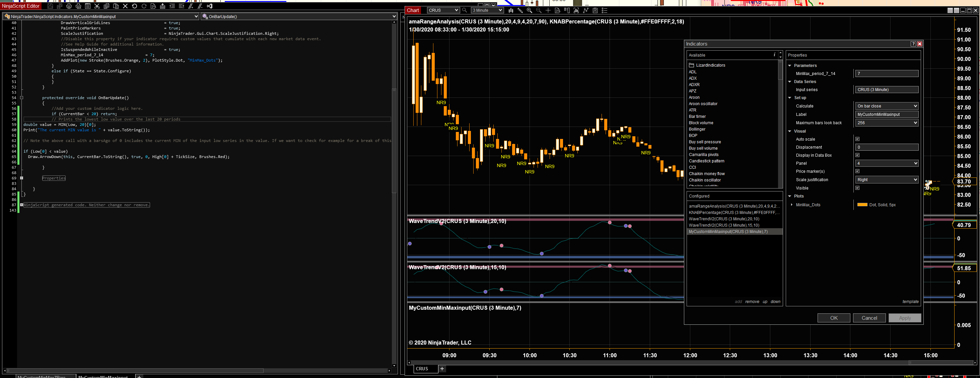
Task: Uncheck Display in Data Box option
Action: [857, 155]
